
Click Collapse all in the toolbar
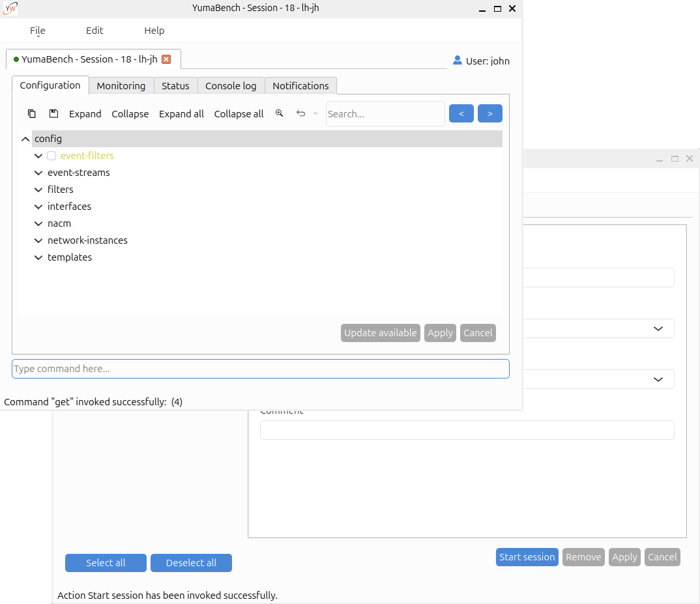(239, 114)
